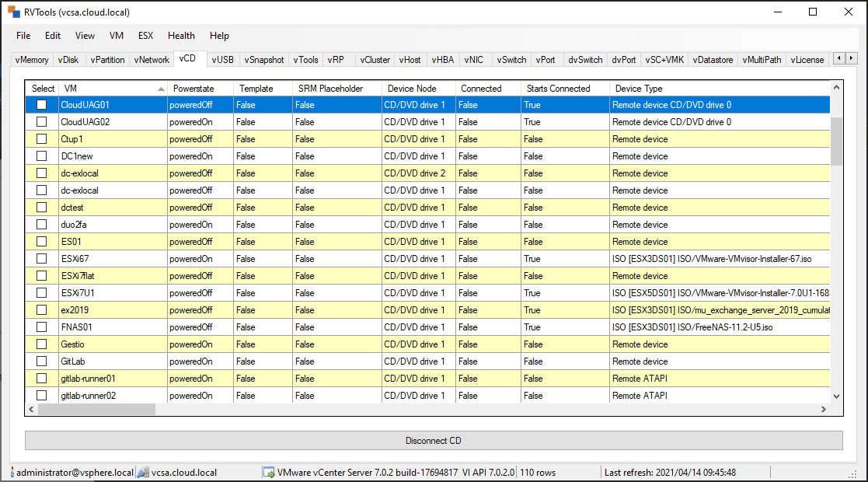
Task: Click the vcsa.cloud.local server icon in status bar
Action: [143, 472]
